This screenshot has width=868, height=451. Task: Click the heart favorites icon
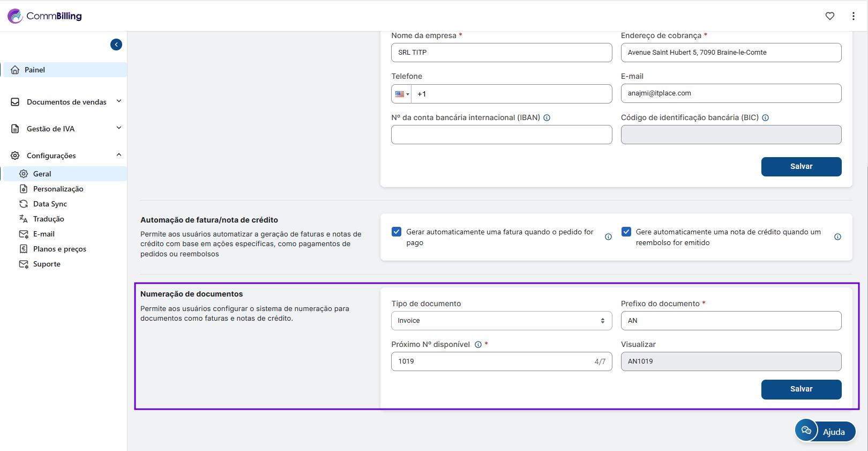tap(829, 16)
